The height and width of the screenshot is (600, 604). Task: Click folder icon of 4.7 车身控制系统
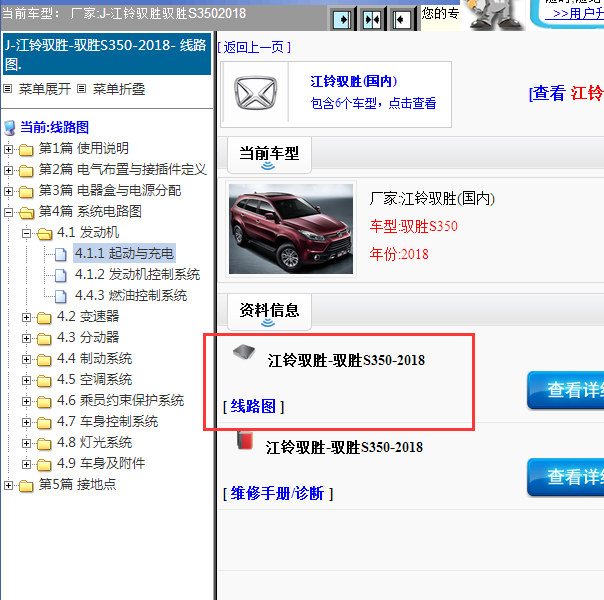(x=44, y=422)
